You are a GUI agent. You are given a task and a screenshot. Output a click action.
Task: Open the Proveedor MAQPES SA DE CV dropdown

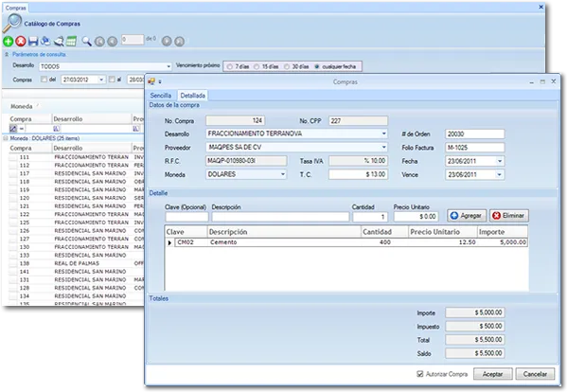tap(383, 148)
